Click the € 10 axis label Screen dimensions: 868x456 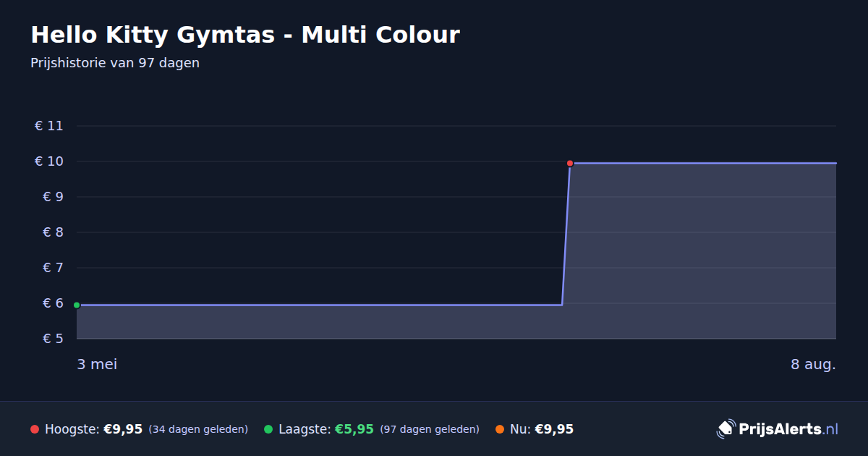[x=49, y=161]
